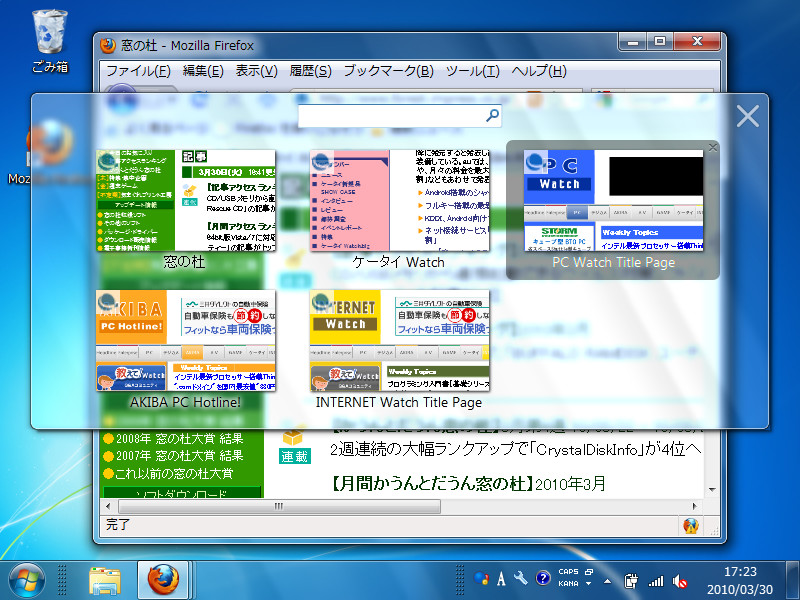Click the power plug tray icon

[x=631, y=581]
